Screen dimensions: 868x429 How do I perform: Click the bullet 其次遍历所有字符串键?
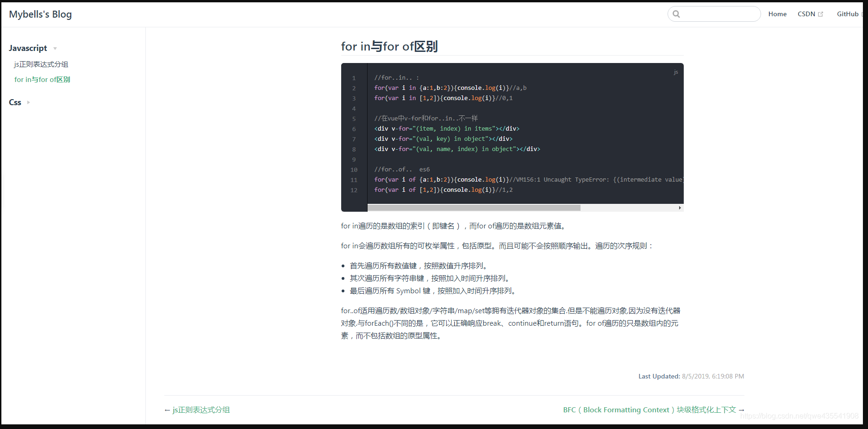(430, 278)
